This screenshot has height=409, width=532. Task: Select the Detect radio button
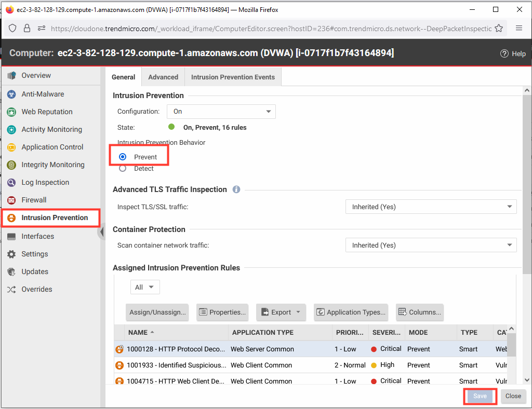[123, 168]
